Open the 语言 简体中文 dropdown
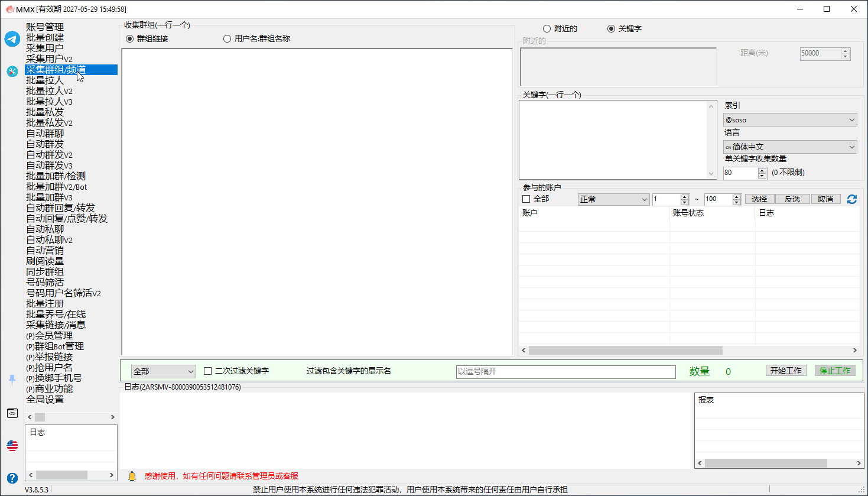 click(x=790, y=147)
